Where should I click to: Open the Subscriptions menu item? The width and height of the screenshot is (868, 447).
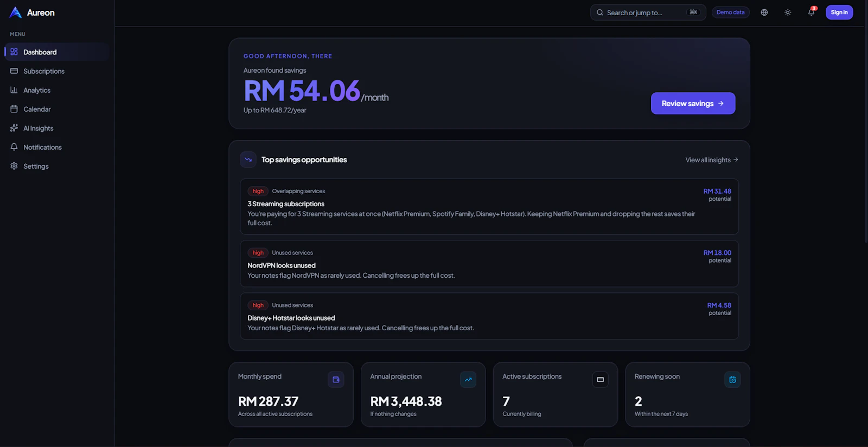coord(57,71)
